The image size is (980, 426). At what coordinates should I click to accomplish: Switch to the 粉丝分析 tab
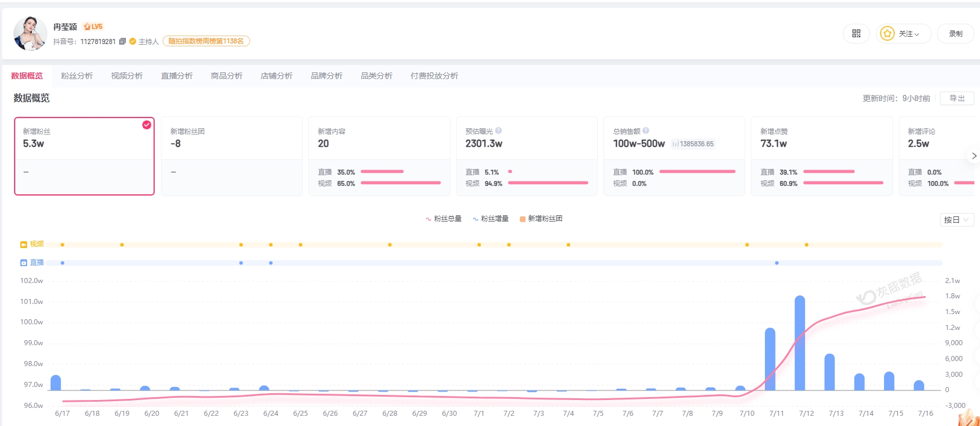[x=77, y=76]
